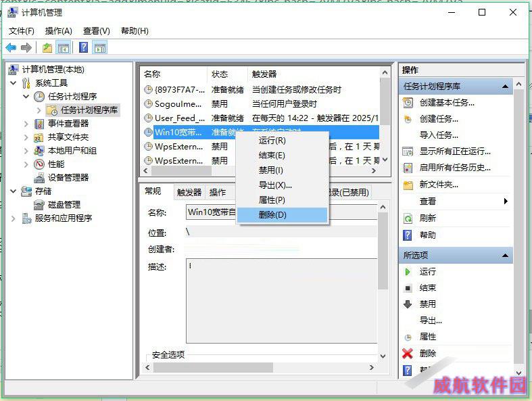Click the blue Help toolbar icon
The height and width of the screenshot is (401, 532).
[83, 47]
